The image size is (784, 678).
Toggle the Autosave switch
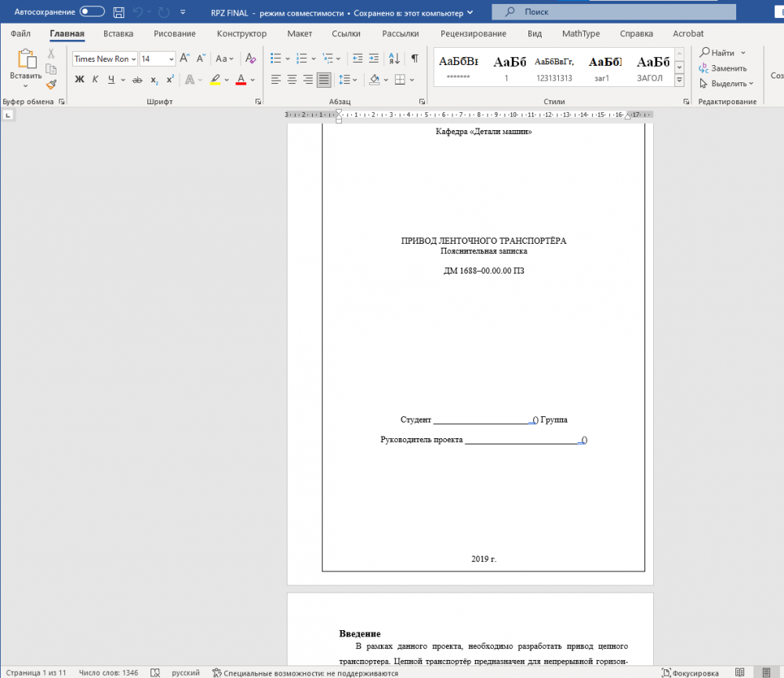coord(92,13)
